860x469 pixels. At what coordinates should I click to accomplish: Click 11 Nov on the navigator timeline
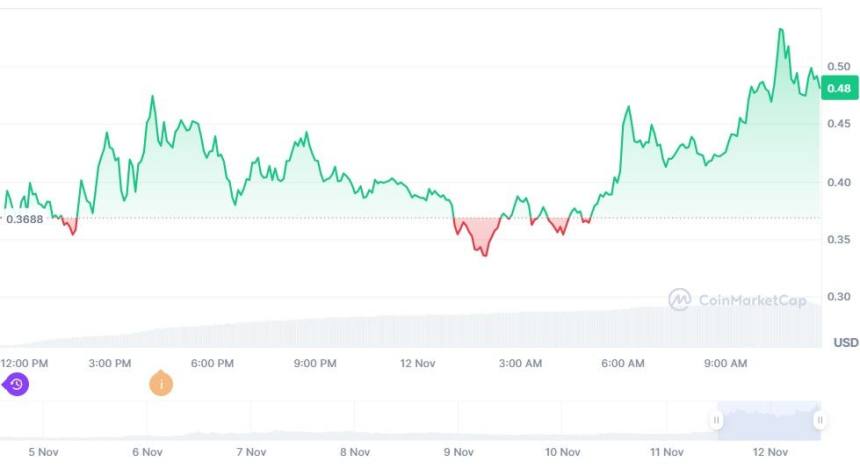667,452
